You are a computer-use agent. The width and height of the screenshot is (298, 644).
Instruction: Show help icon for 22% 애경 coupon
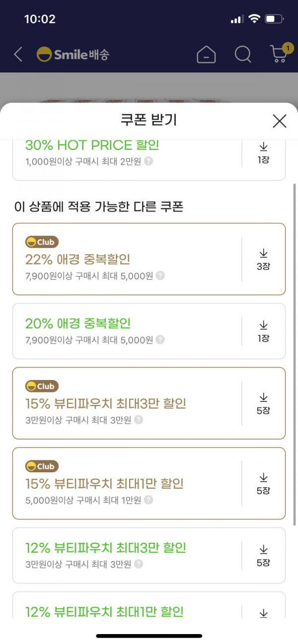160,276
